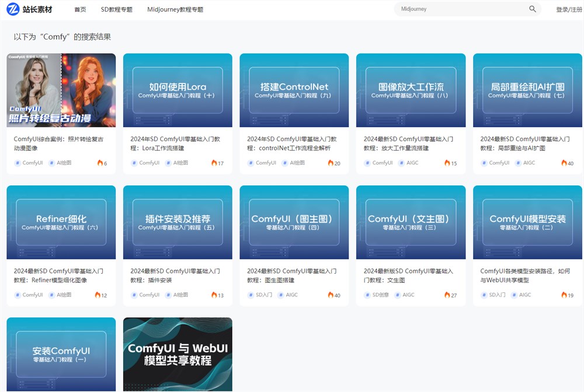Click ComfyUI tag on Lora工作流 card

click(145, 163)
